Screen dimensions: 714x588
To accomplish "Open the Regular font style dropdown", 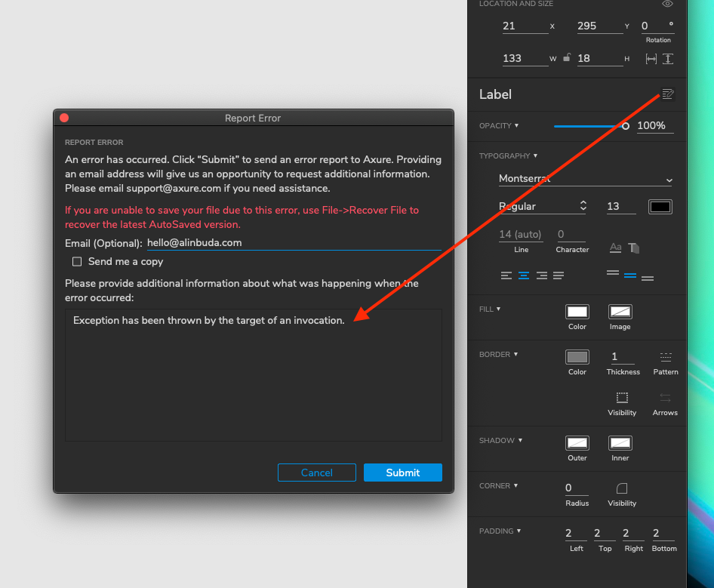I will click(542, 206).
